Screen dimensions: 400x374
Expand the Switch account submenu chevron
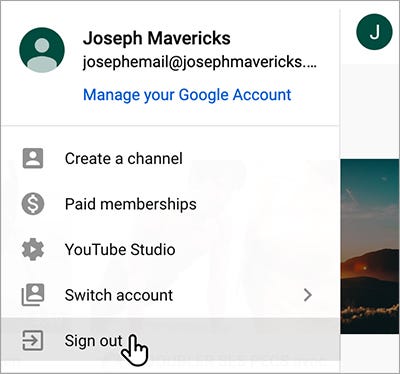coord(308,295)
